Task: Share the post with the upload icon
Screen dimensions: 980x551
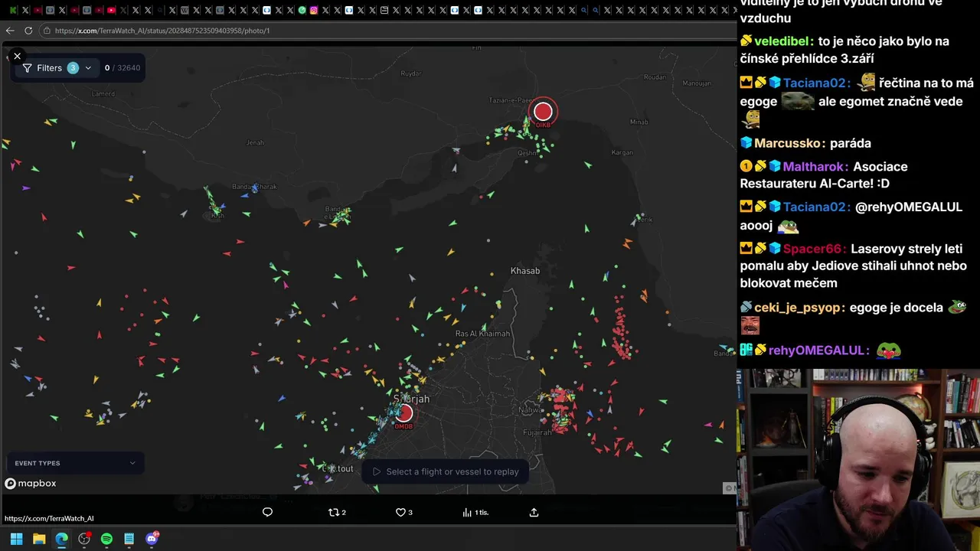Action: tap(534, 512)
